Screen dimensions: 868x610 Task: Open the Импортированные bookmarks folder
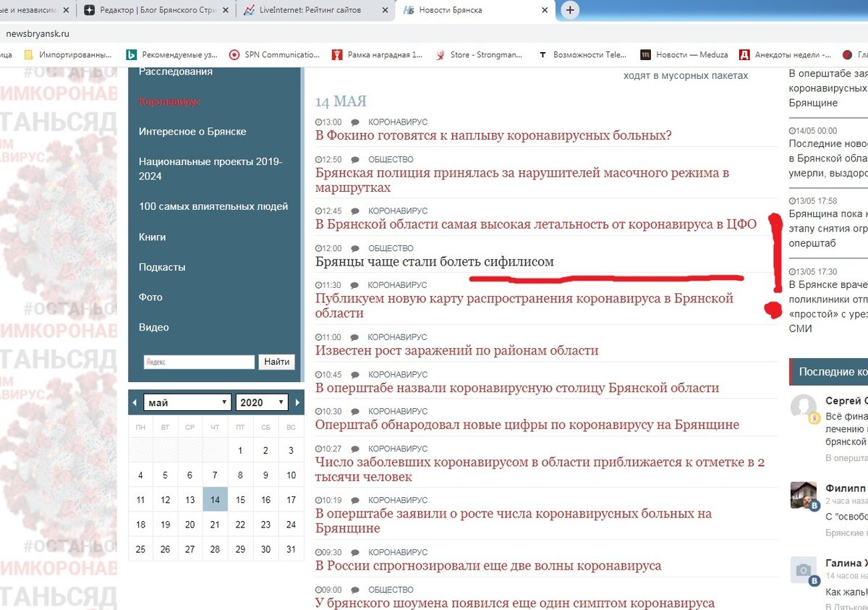point(68,54)
